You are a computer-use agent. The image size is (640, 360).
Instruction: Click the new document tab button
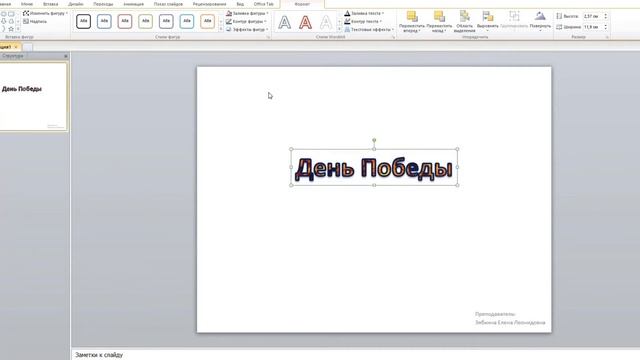pyautogui.click(x=27, y=47)
